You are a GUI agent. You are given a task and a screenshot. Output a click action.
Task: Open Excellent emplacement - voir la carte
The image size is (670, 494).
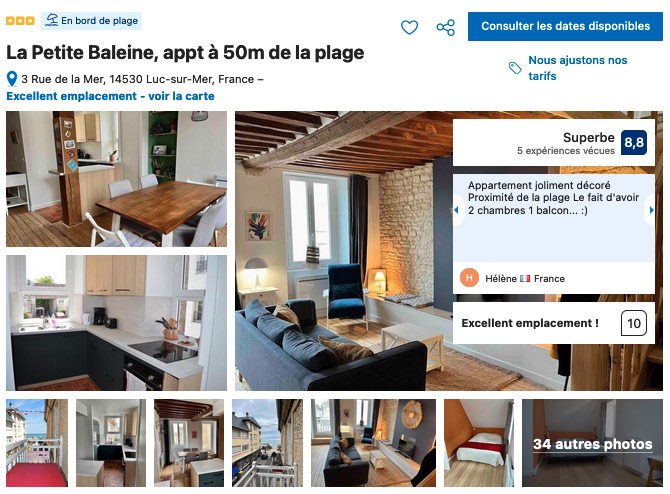click(110, 96)
